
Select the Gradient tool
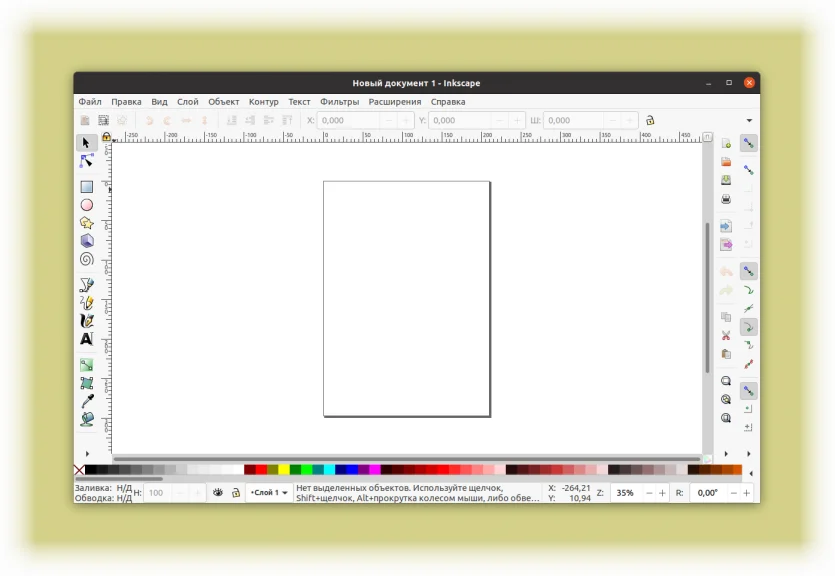(x=87, y=365)
